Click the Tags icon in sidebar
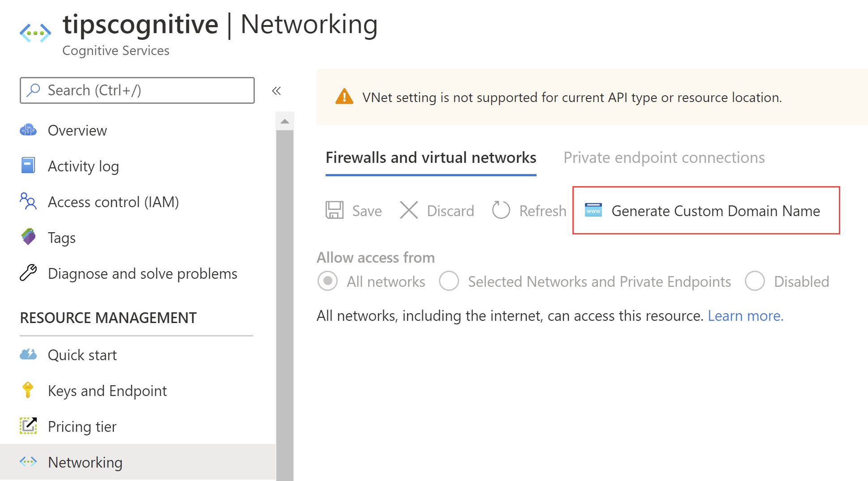868x481 pixels. (x=28, y=237)
